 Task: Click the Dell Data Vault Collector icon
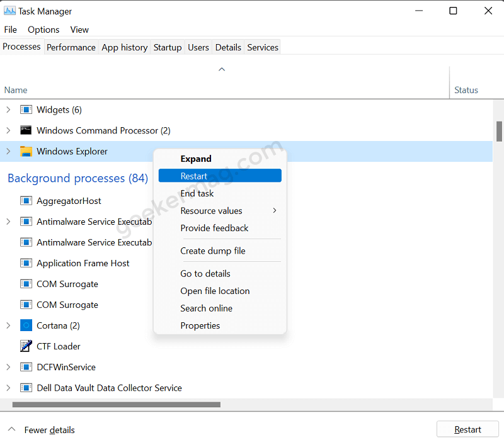tap(26, 388)
